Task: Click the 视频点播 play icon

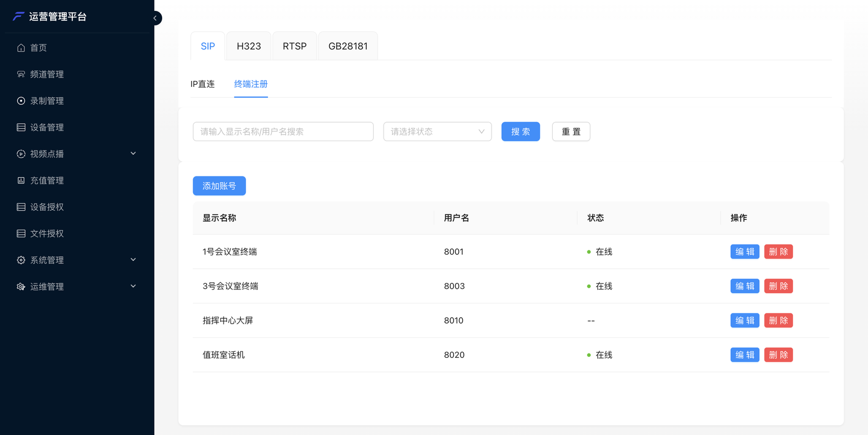Action: pos(21,154)
